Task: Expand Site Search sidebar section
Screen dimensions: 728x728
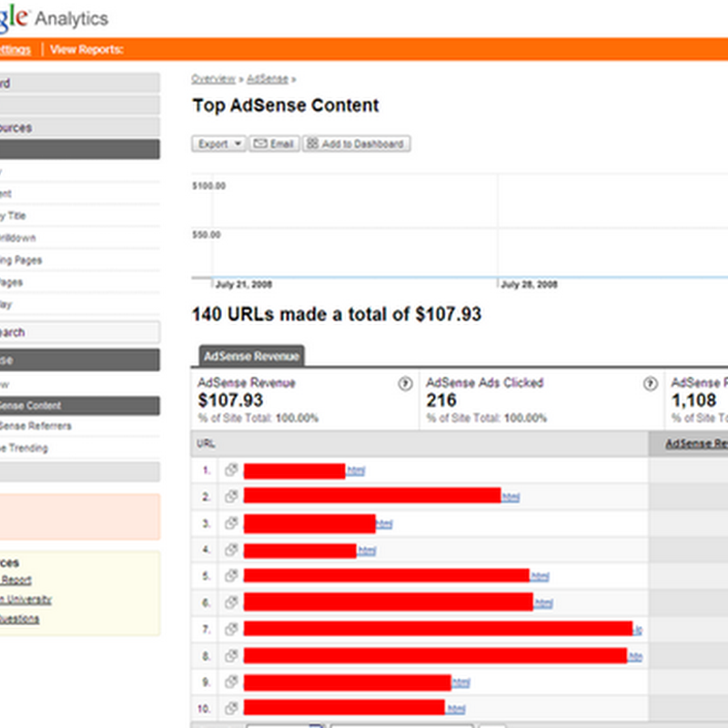Action: tap(80, 332)
